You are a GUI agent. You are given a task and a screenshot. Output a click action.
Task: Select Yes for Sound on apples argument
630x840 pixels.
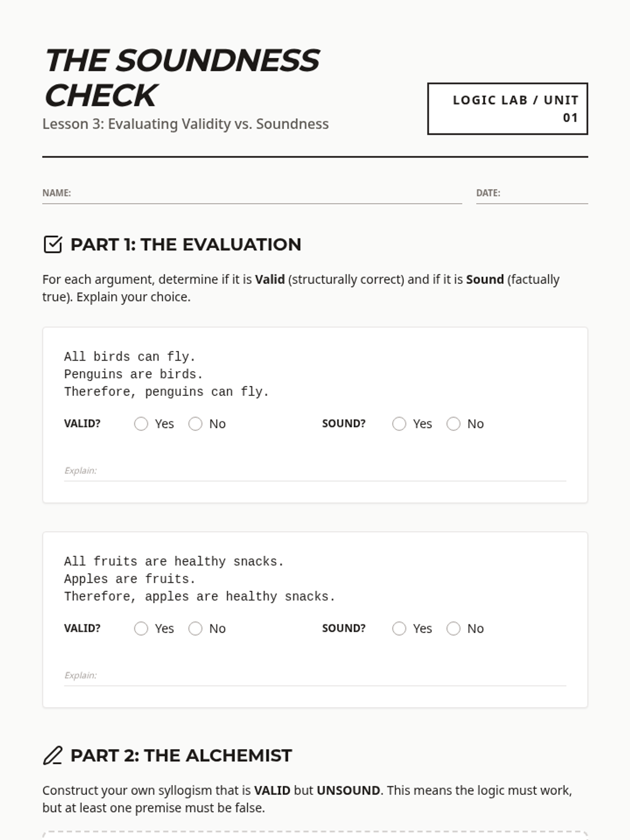(399, 628)
